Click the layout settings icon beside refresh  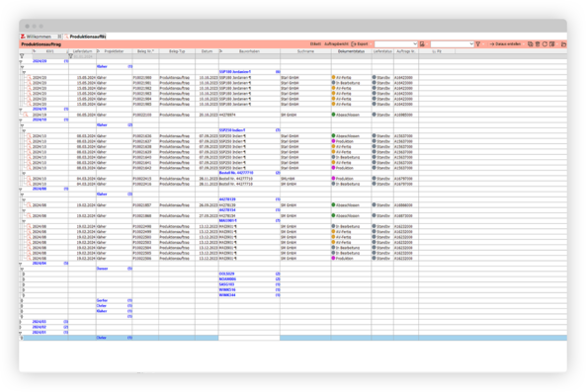(x=552, y=44)
